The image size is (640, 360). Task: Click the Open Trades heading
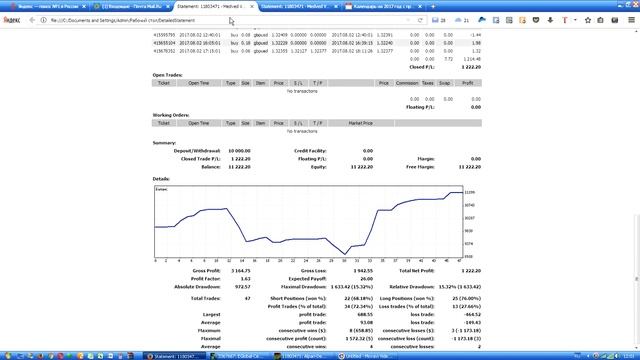[167, 75]
